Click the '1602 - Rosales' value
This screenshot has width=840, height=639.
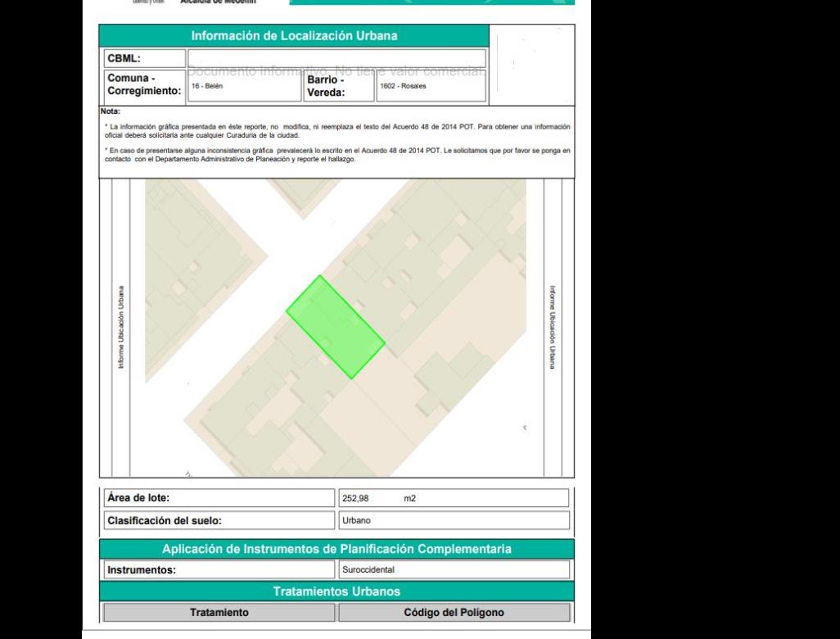[x=403, y=86]
